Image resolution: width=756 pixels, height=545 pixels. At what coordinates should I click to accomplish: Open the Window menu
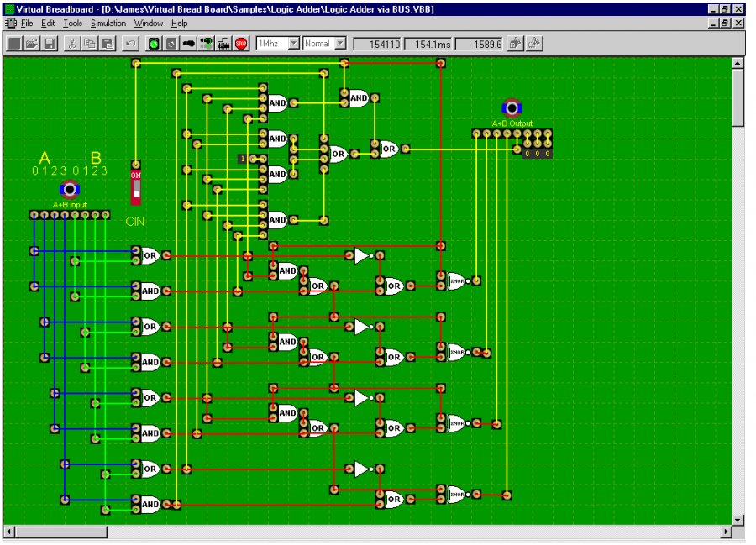pyautogui.click(x=149, y=24)
